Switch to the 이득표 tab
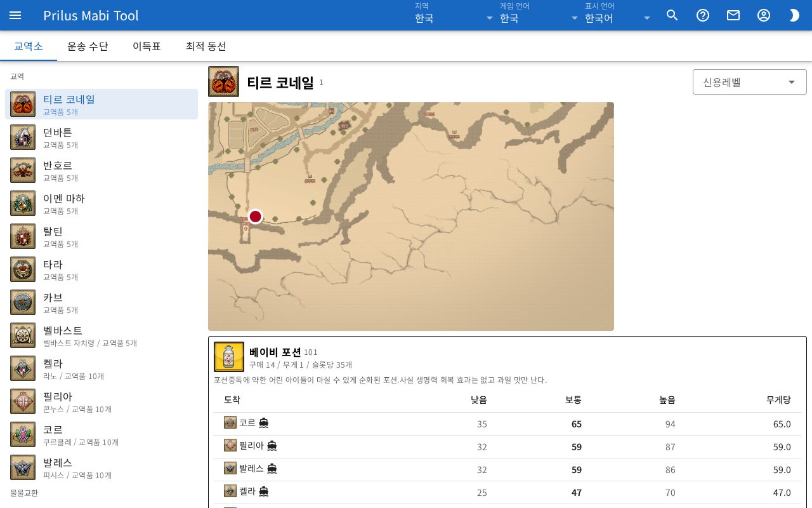This screenshot has height=508, width=812. 147,46
